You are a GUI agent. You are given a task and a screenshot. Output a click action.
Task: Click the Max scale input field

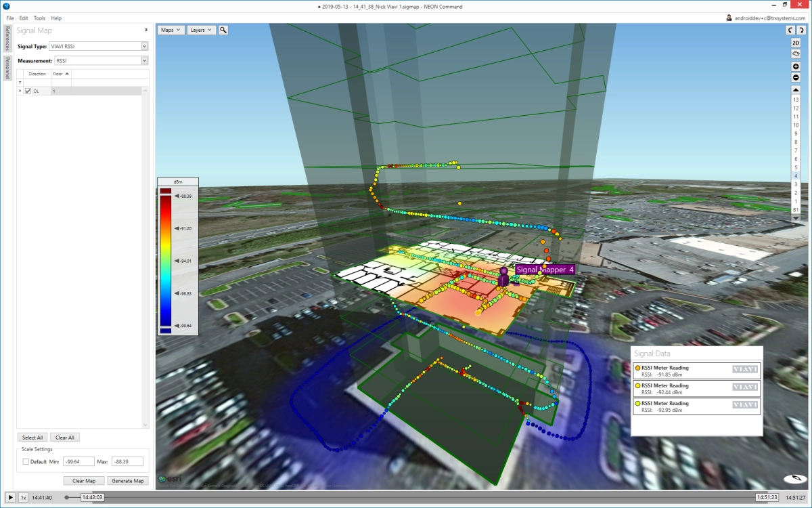(x=127, y=461)
